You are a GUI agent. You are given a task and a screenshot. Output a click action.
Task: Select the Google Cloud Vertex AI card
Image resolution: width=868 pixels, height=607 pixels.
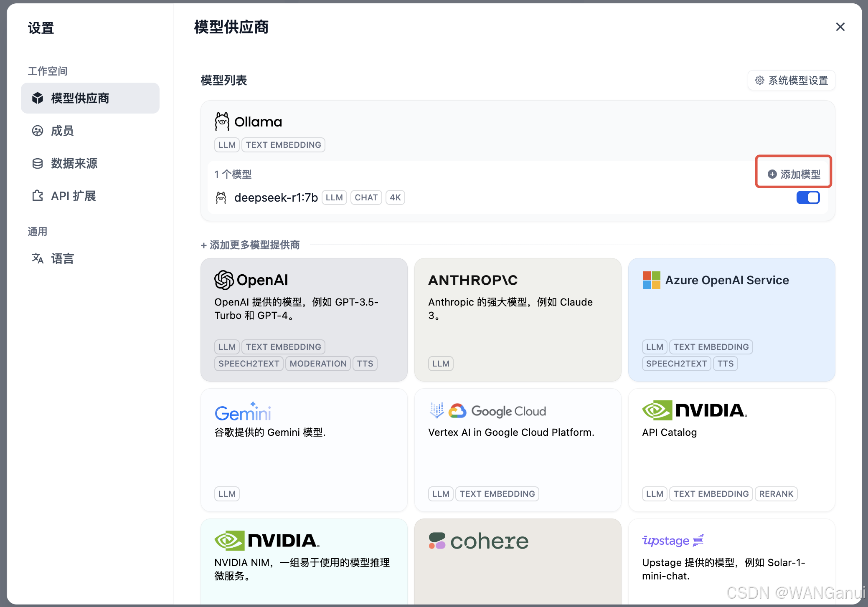(x=518, y=450)
